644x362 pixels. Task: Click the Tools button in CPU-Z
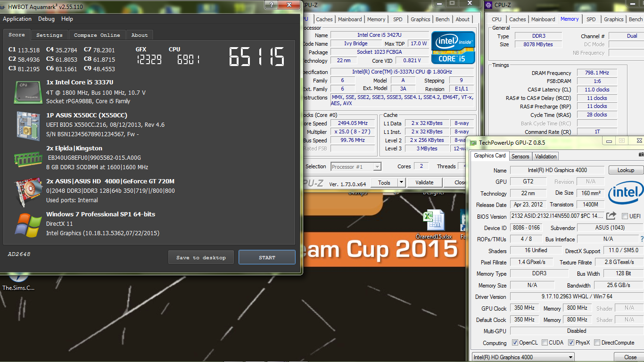tap(384, 182)
